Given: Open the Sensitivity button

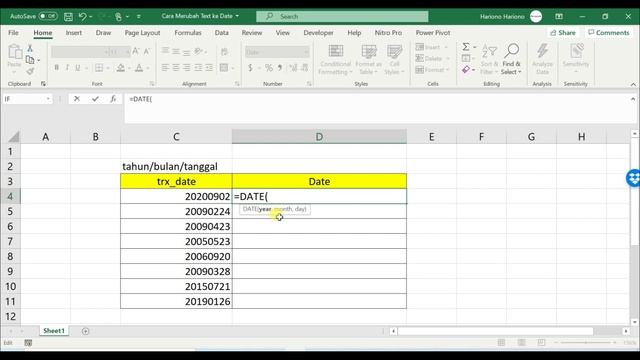Looking at the screenshot, I should 576,60.
